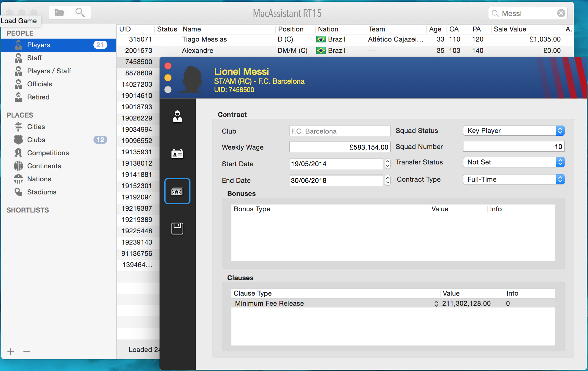
Task: Open the Retired people list
Action: point(59,97)
